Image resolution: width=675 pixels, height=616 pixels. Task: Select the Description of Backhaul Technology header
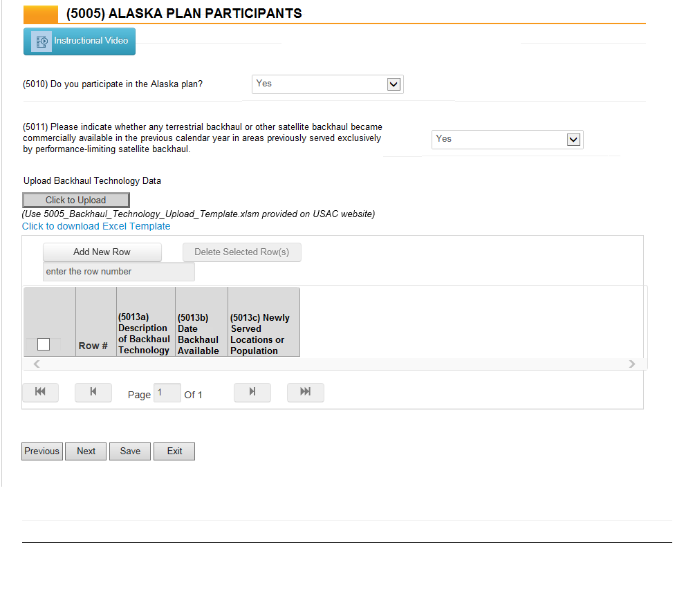pos(146,322)
